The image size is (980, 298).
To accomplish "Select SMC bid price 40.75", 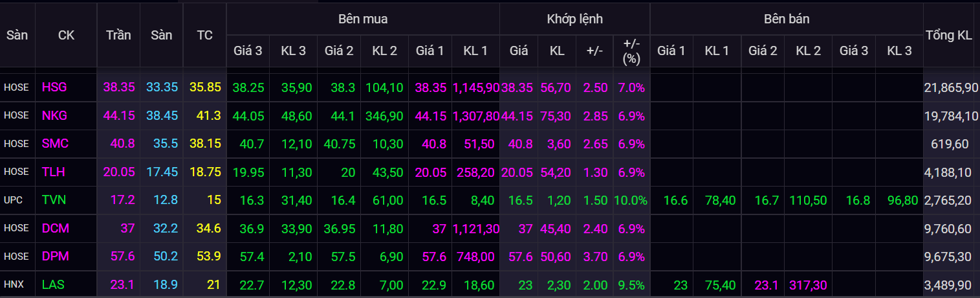I will coord(340,143).
